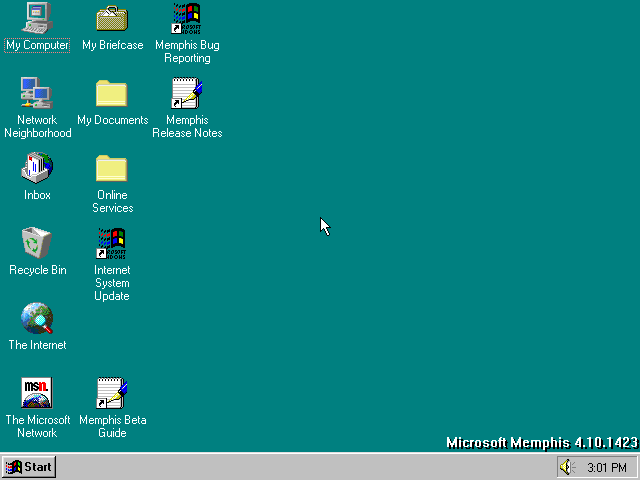
Task: Click the 3:01 PM taskbar clock
Action: click(x=607, y=467)
